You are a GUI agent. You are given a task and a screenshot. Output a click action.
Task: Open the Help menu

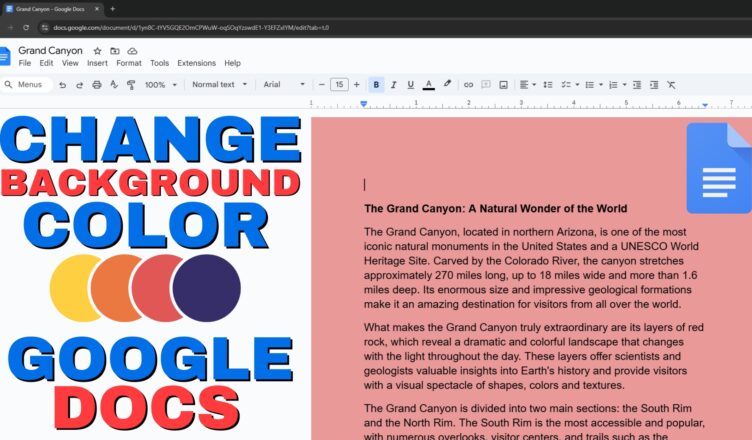tap(233, 63)
